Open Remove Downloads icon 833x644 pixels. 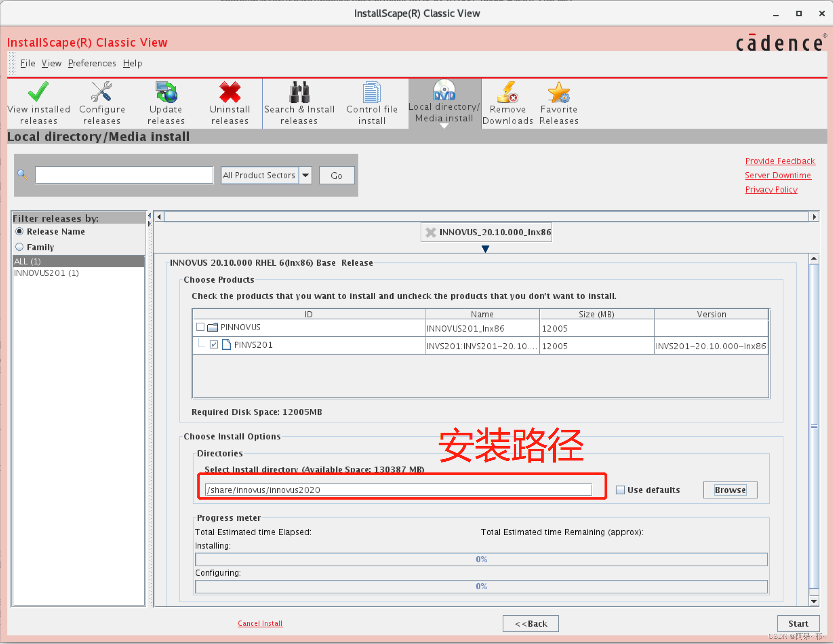tap(507, 92)
